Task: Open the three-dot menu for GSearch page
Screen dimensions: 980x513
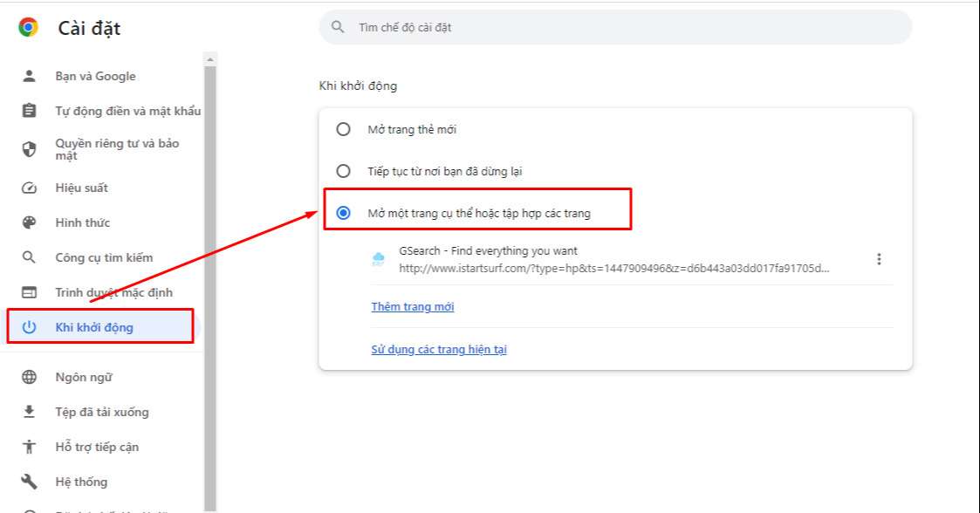Action: [879, 259]
